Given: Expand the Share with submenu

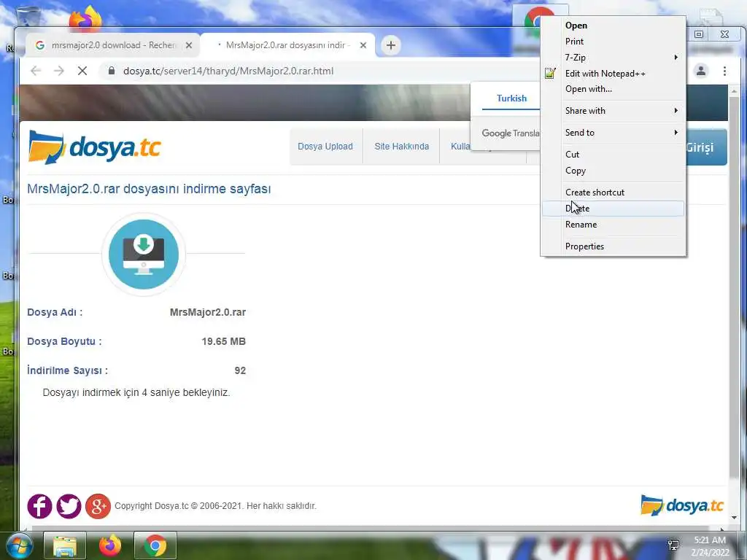Looking at the screenshot, I should (613, 111).
